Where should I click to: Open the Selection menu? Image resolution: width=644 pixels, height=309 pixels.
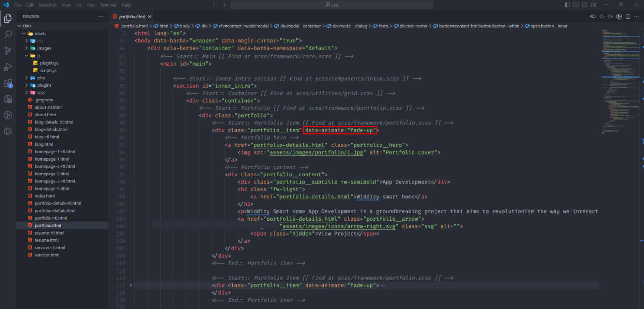point(47,5)
